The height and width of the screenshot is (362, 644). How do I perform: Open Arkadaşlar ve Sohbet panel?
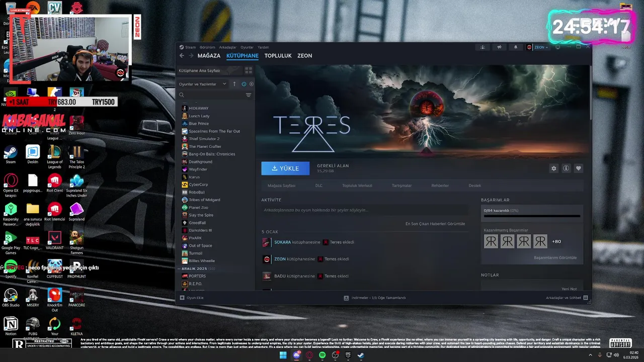[567, 298]
